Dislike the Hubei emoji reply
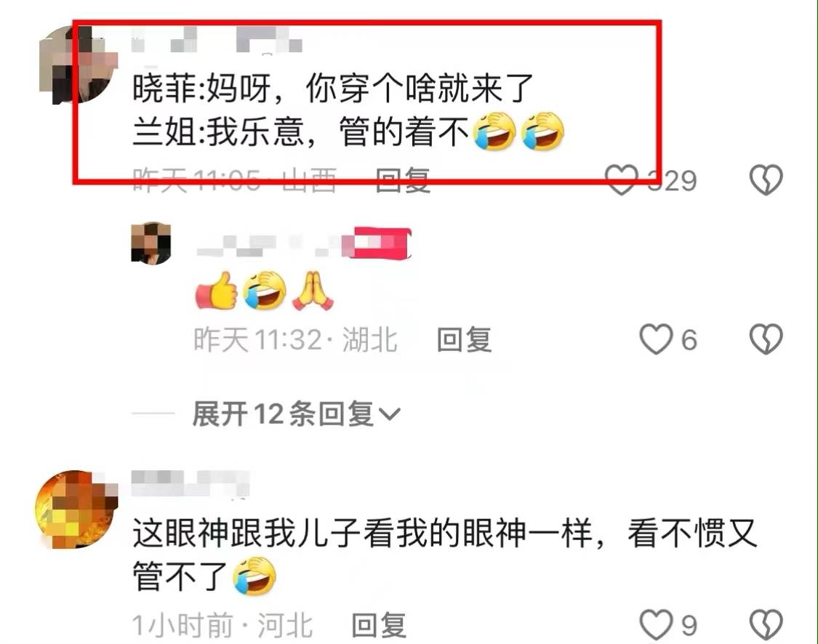 766,339
